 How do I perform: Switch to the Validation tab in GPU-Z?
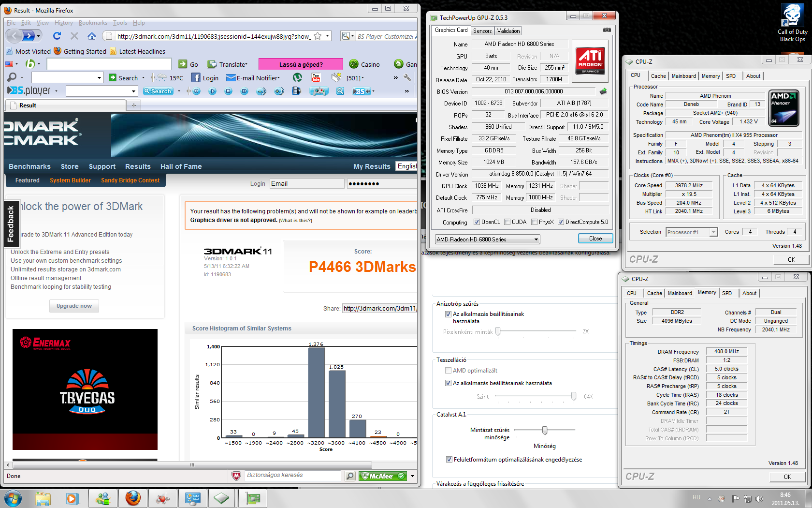click(508, 31)
